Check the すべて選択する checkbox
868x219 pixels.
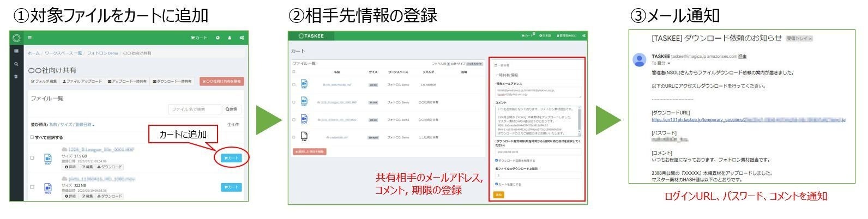pyautogui.click(x=32, y=137)
